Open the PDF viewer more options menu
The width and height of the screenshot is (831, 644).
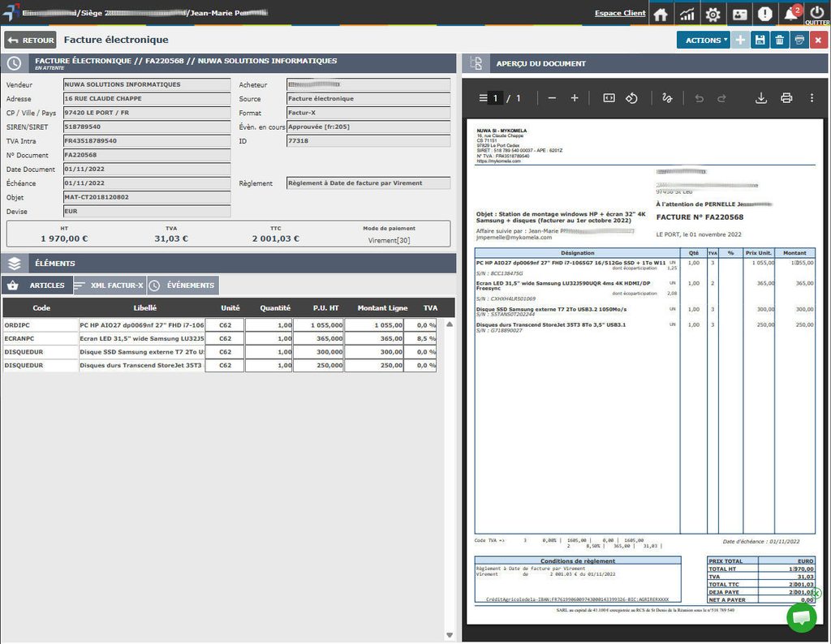pos(812,98)
